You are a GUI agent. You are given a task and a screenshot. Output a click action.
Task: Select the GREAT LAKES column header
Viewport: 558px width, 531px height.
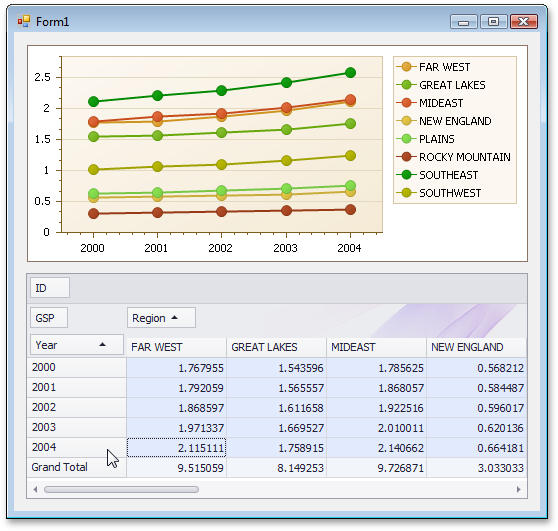pyautogui.click(x=277, y=347)
